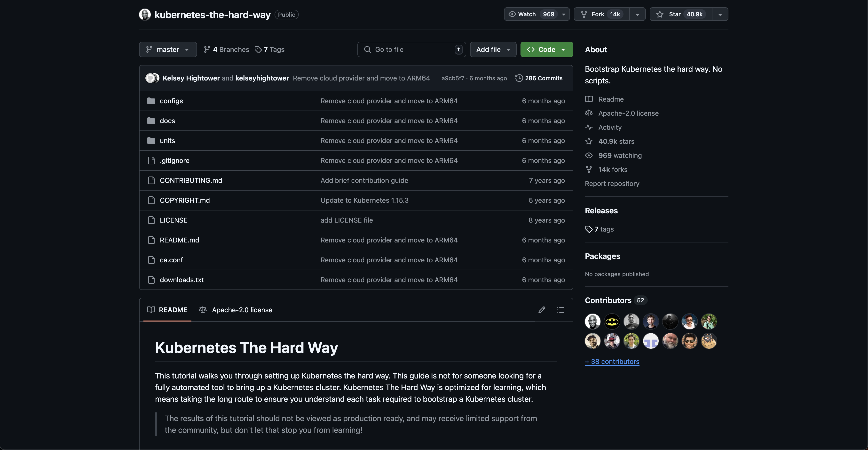868x450 pixels.
Task: View the 4 Branches link
Action: (226, 49)
